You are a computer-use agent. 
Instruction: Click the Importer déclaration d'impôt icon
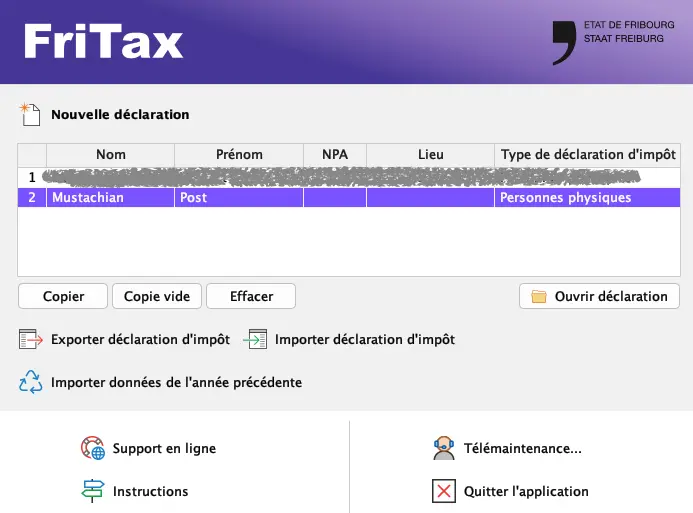click(255, 339)
